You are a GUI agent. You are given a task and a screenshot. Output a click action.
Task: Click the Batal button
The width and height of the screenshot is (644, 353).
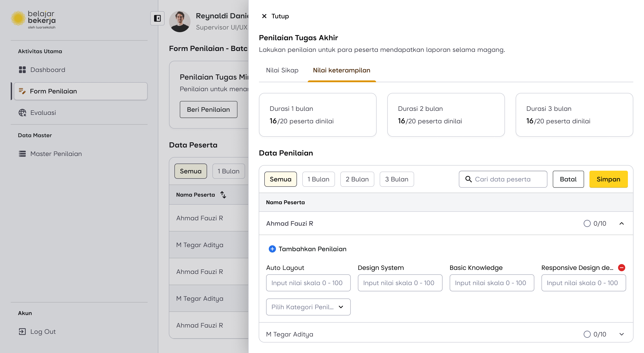[568, 179]
